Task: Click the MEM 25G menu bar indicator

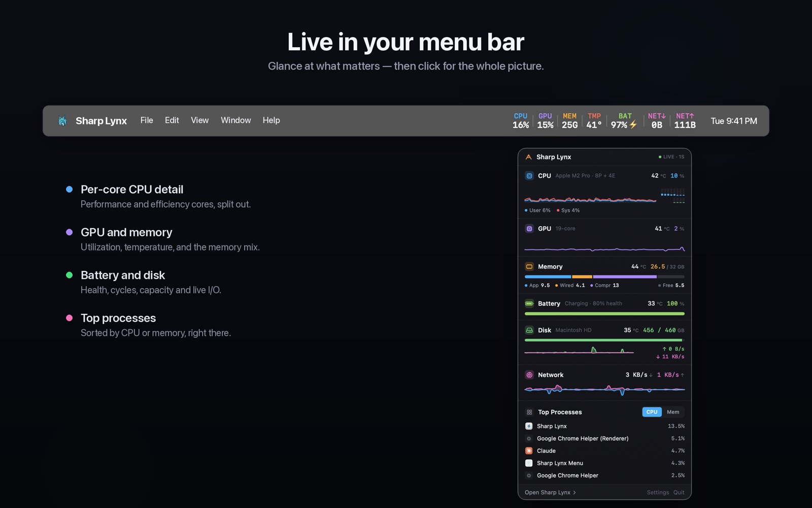Action: click(x=569, y=121)
